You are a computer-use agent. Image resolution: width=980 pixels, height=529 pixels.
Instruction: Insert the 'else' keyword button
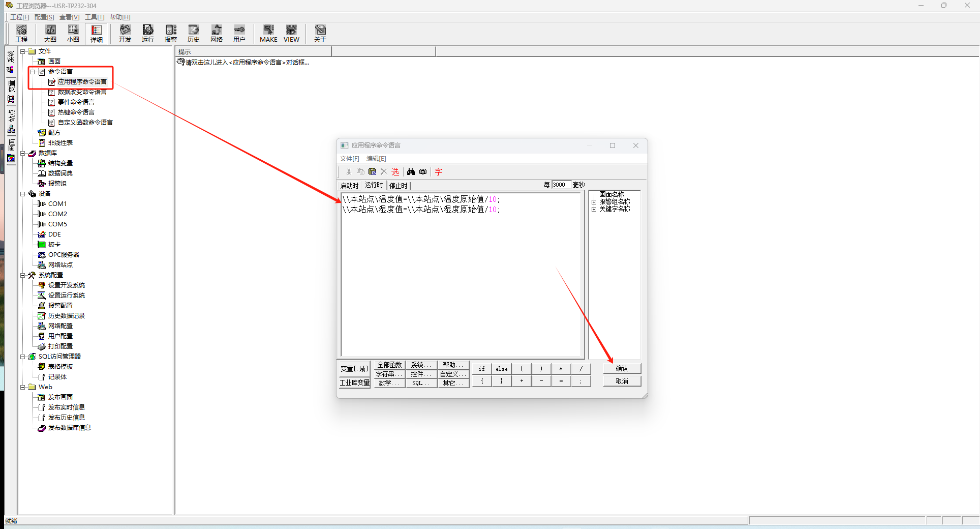click(502, 368)
